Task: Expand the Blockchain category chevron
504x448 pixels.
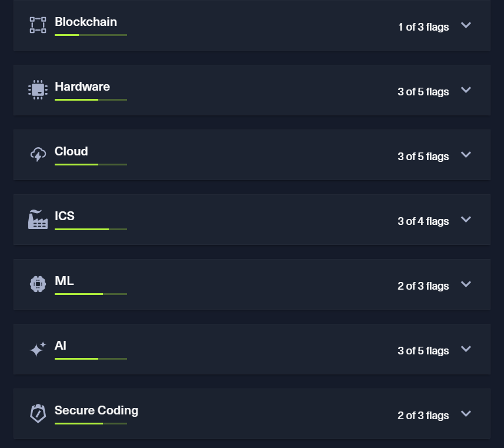Action: 466,25
